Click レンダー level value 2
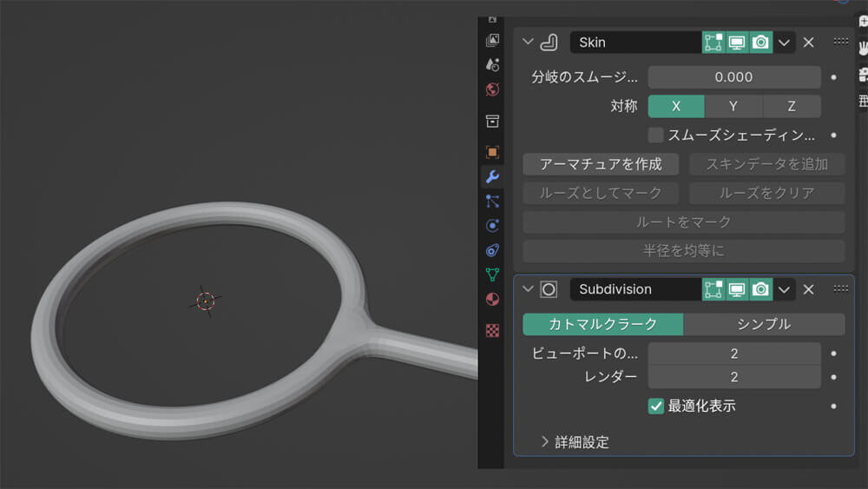 (734, 377)
